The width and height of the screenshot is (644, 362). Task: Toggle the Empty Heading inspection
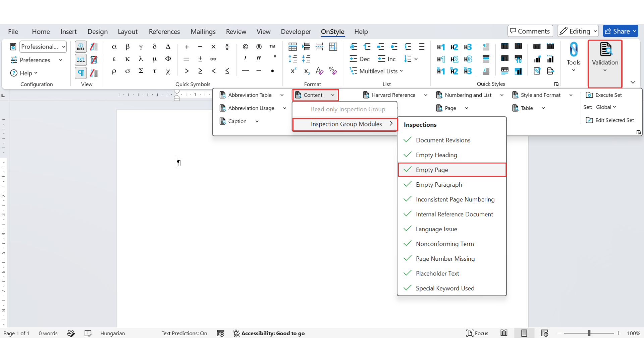[x=452, y=155]
